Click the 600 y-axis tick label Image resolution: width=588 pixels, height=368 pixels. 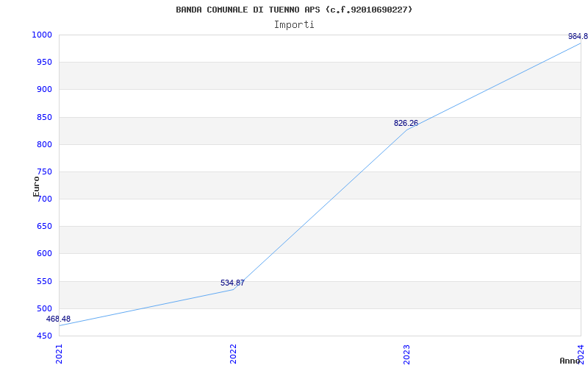click(44, 253)
